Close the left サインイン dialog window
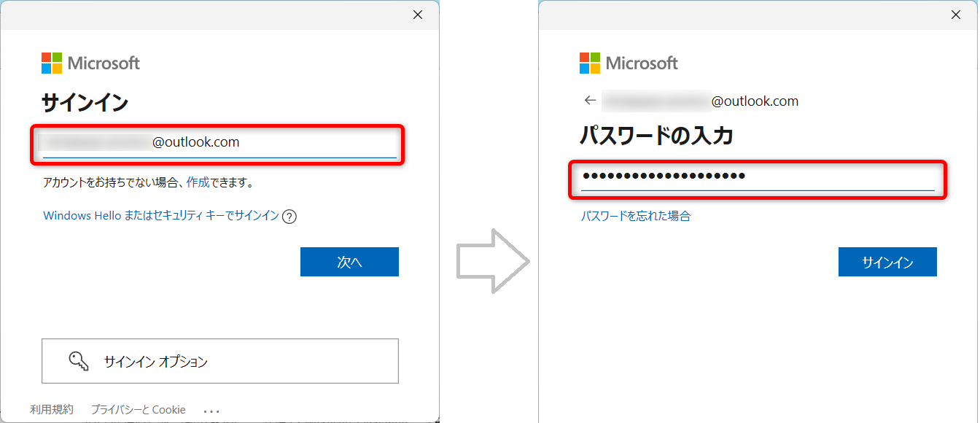 click(418, 15)
